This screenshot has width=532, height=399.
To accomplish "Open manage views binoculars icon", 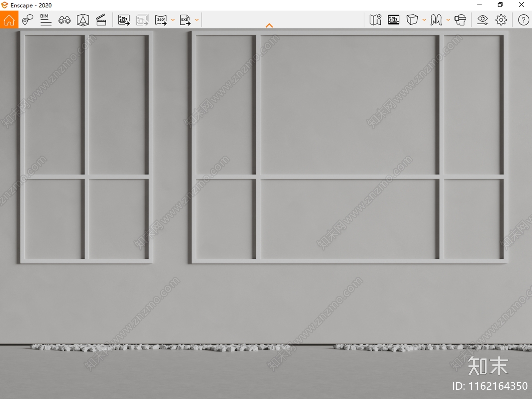I will pyautogui.click(x=64, y=20).
